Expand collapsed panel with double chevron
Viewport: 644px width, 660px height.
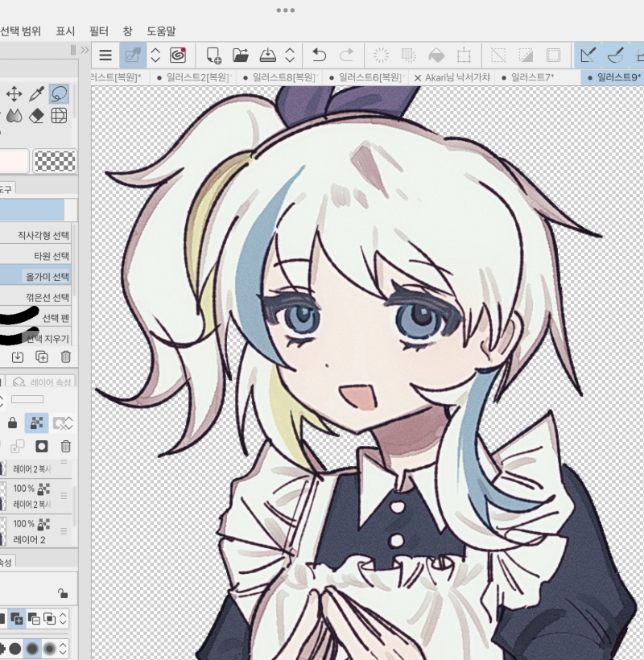(x=84, y=50)
